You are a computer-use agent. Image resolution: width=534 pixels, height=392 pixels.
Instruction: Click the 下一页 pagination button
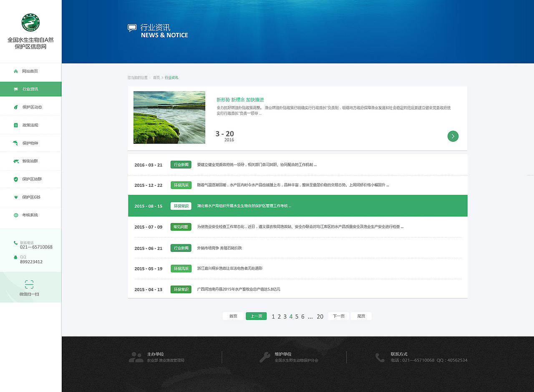point(339,316)
